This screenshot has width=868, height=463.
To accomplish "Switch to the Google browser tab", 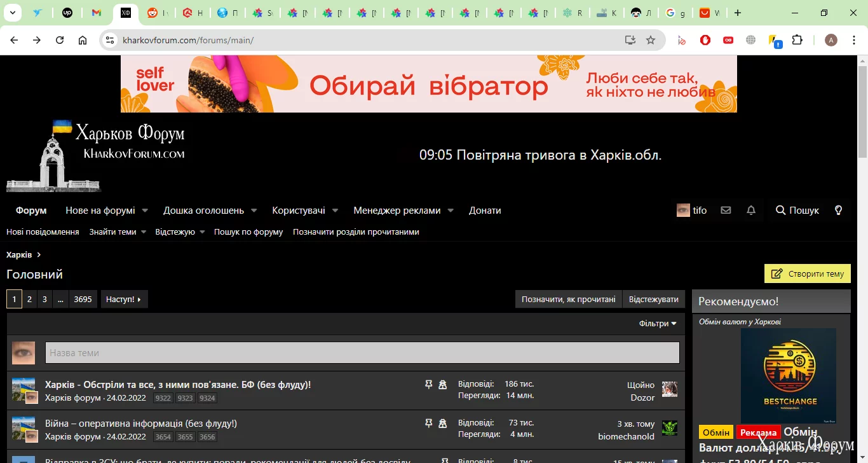I will tap(675, 13).
